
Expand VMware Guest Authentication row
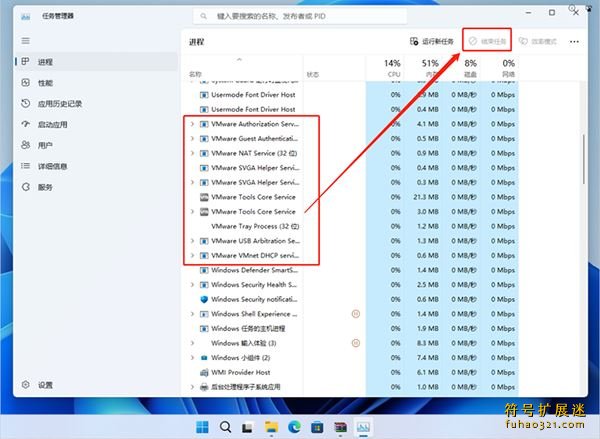pos(192,139)
